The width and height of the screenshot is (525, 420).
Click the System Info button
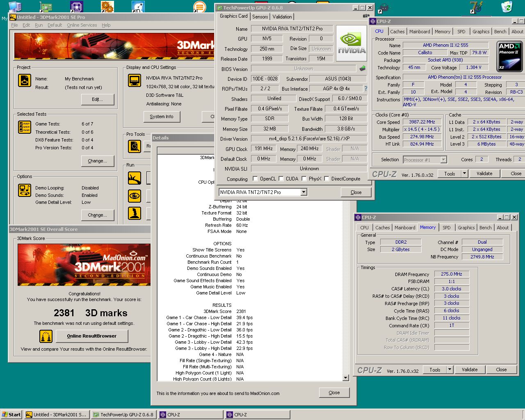[x=162, y=116]
